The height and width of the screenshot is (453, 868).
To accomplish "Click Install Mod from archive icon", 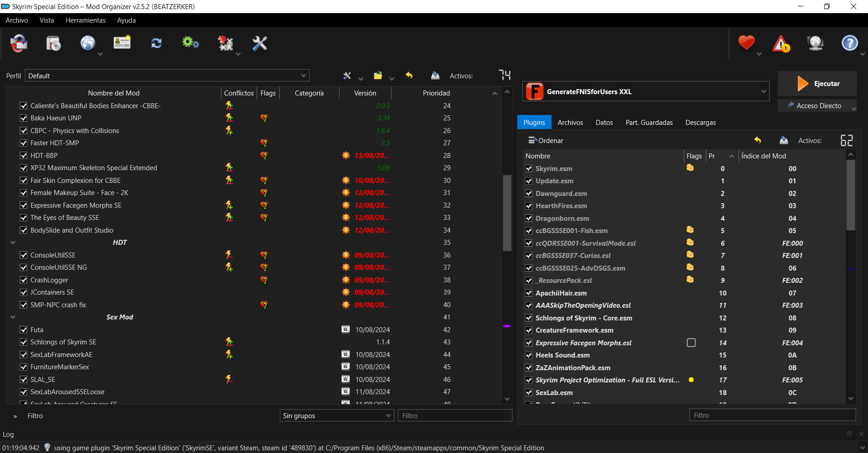I will point(53,43).
